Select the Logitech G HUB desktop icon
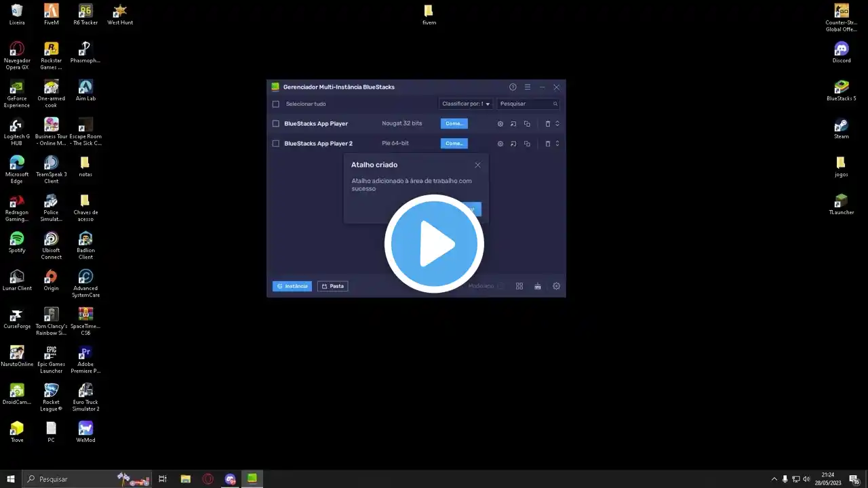The image size is (868, 488). click(x=17, y=131)
